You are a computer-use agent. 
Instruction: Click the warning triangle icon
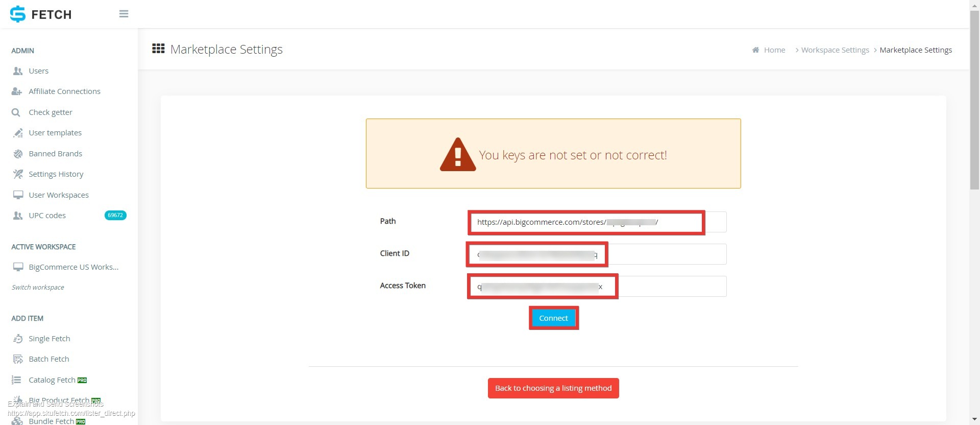point(457,154)
